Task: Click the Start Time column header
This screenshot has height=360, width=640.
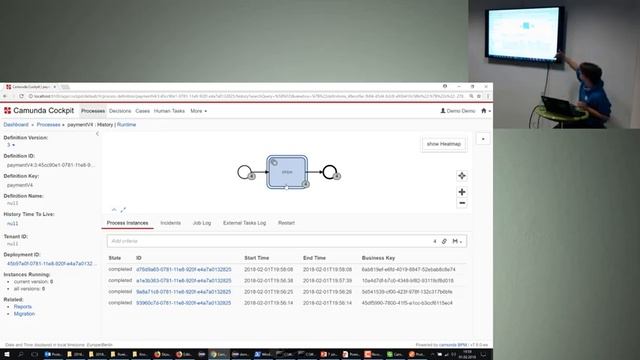Action: 256,258
